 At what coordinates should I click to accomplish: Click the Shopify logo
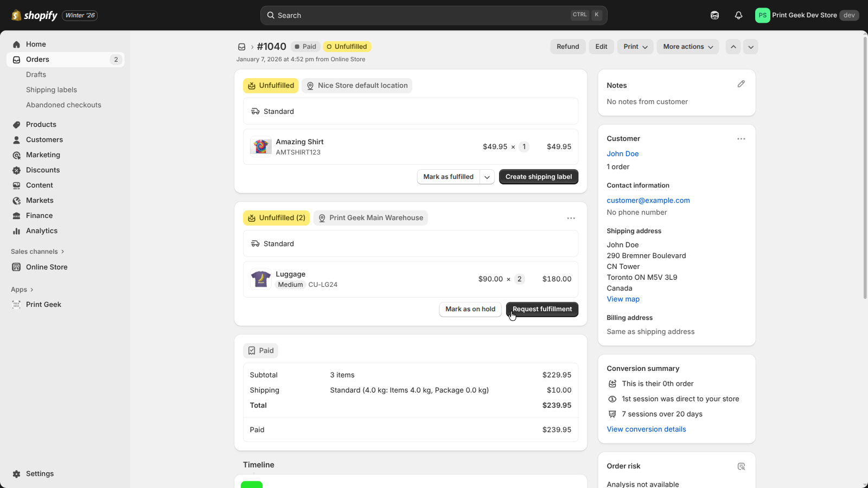click(x=34, y=15)
